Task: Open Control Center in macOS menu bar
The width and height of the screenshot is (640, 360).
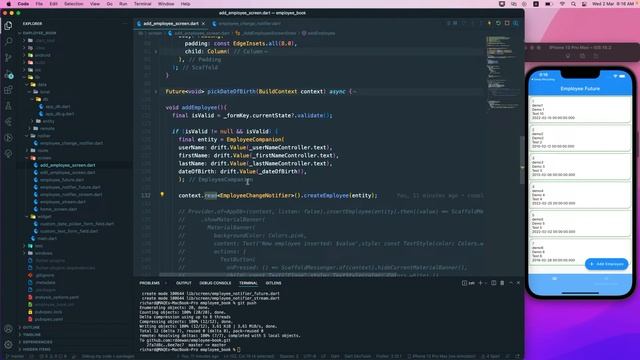Action: (584, 4)
